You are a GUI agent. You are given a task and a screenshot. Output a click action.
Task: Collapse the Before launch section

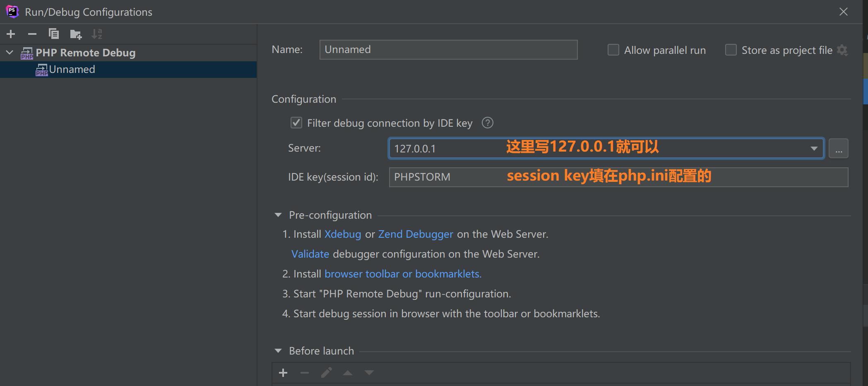click(x=278, y=351)
